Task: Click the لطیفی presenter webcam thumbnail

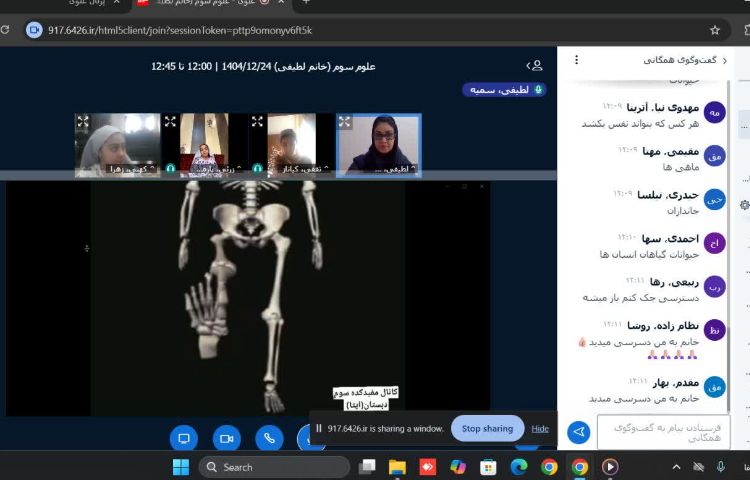Action: tap(379, 145)
